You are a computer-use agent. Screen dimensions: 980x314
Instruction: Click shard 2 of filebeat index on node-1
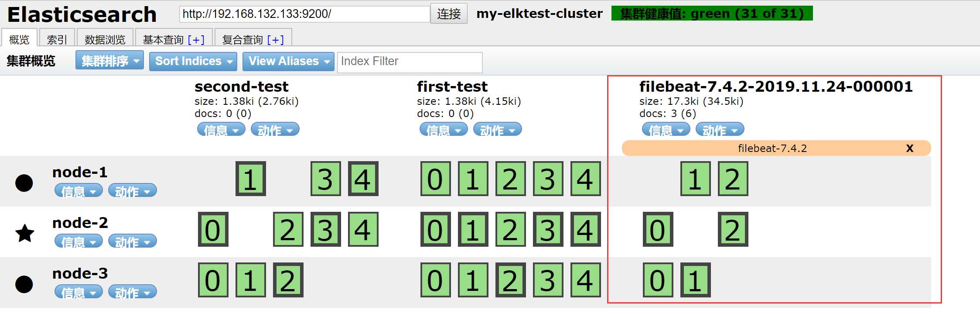tap(733, 179)
